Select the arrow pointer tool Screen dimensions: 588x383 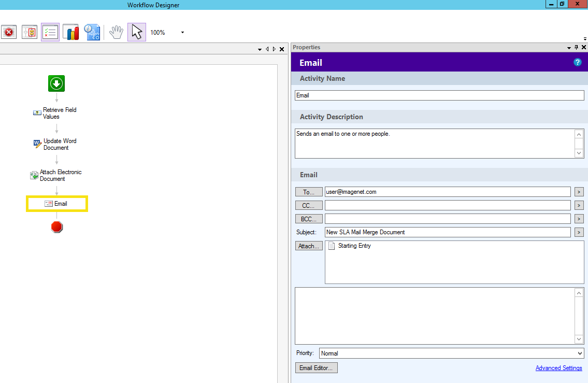(136, 32)
